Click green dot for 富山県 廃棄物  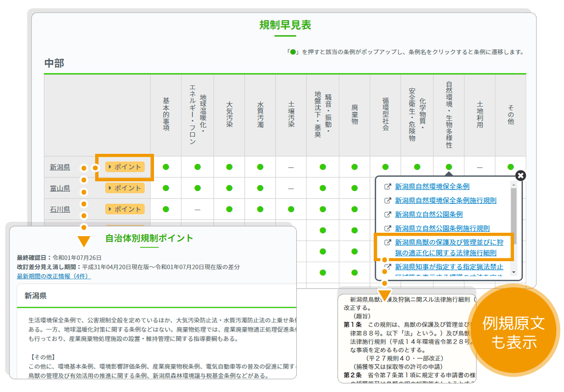(355, 188)
